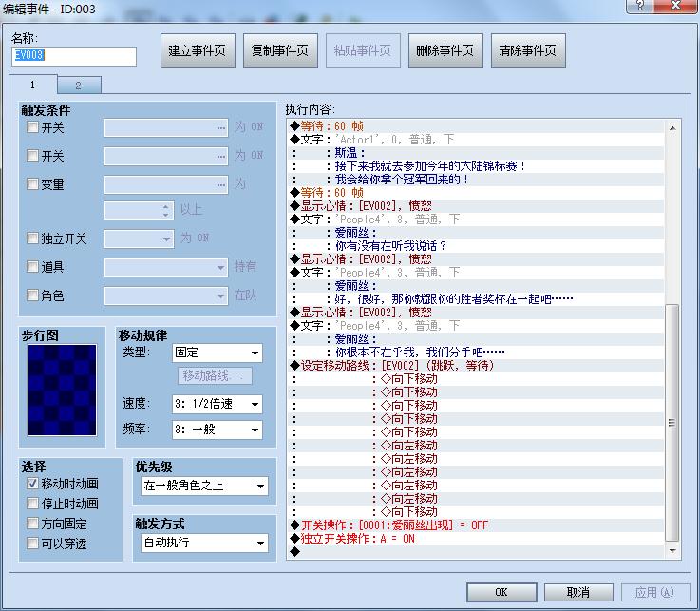Click the 清除事件页 button
700x611 pixels.
(528, 50)
